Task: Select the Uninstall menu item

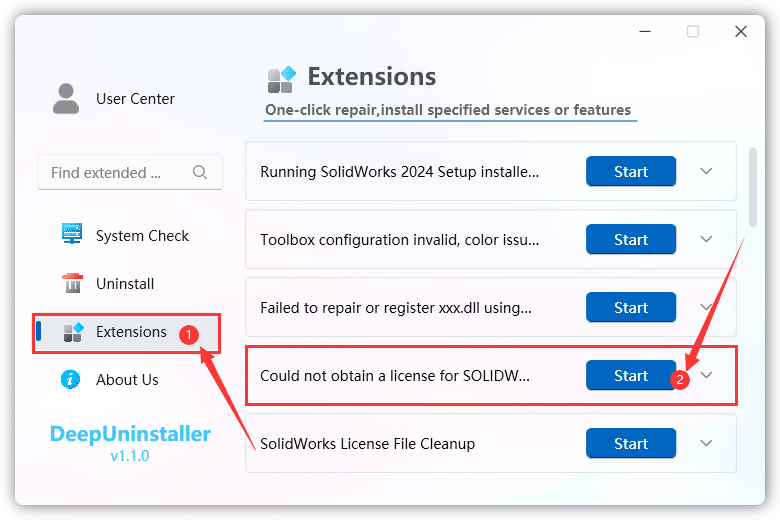Action: click(125, 284)
